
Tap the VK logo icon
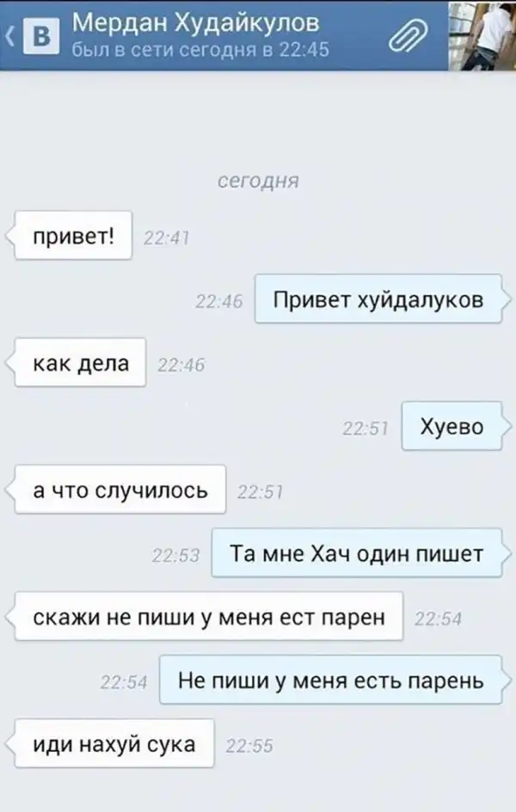tap(41, 36)
